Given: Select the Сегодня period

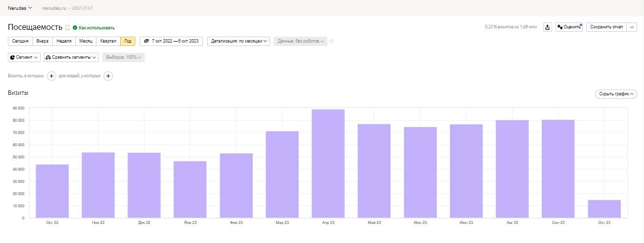Looking at the screenshot, I should tap(20, 41).
